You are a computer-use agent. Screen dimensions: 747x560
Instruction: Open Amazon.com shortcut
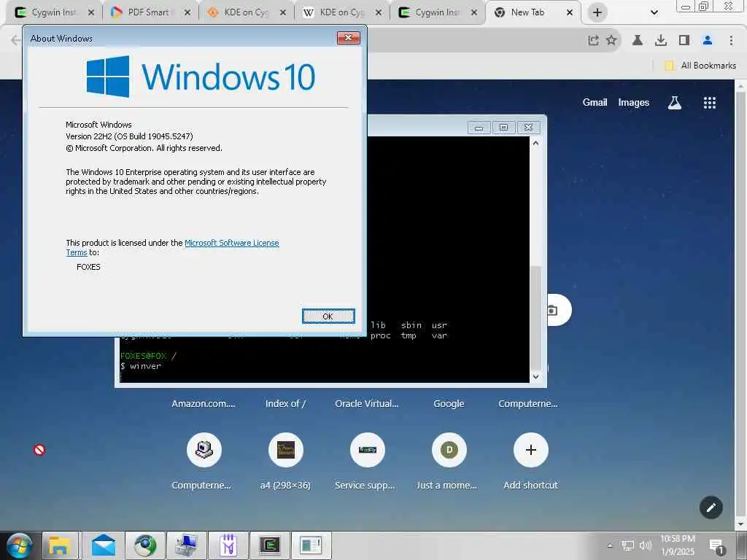click(204, 403)
